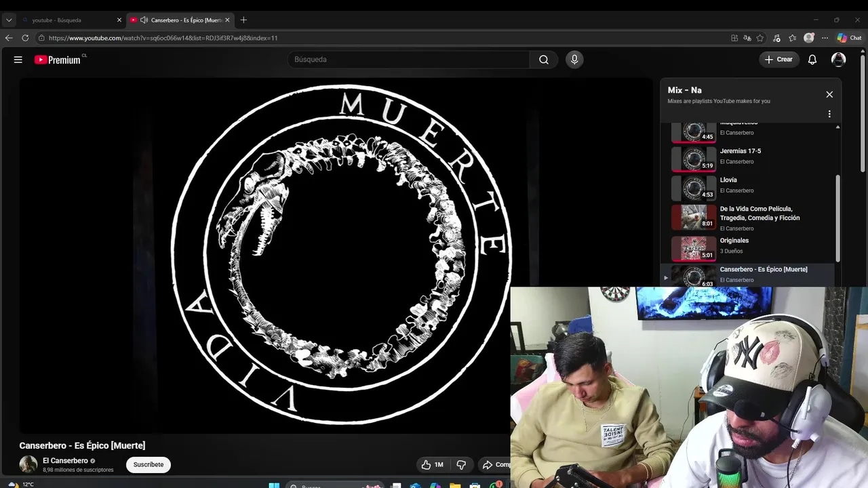The image size is (868, 488).
Task: Open the YouTube guide hamburger menu
Action: [18, 60]
